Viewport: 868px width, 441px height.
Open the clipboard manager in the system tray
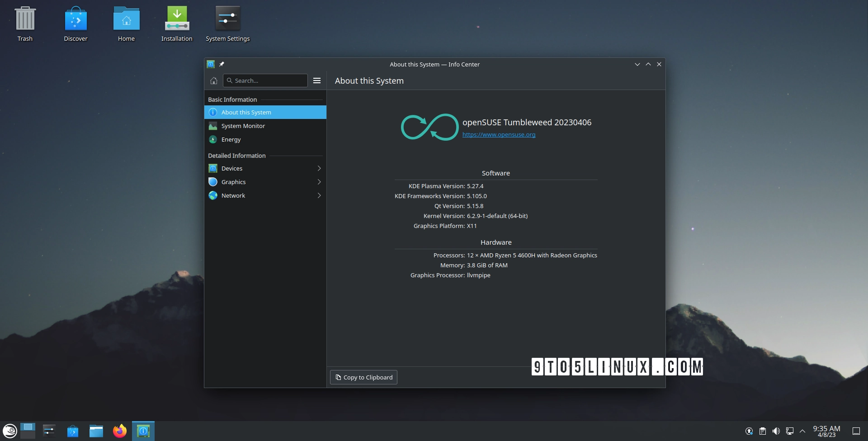pos(763,431)
